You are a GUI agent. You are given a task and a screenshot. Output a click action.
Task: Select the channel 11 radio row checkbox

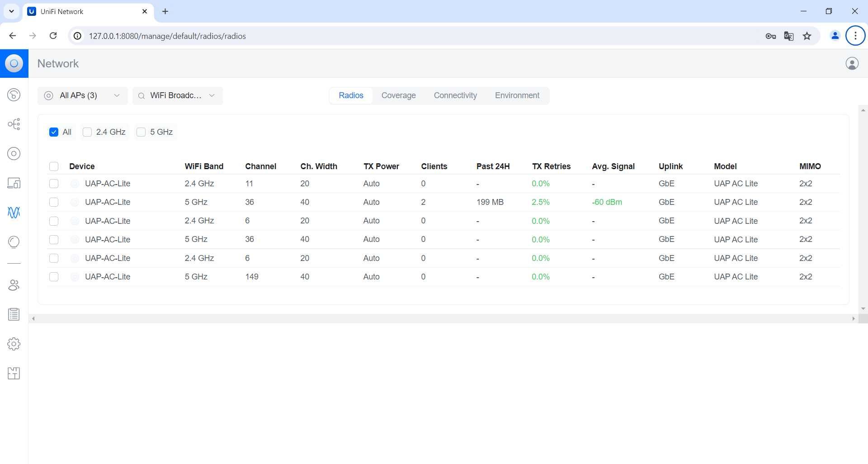pyautogui.click(x=54, y=184)
